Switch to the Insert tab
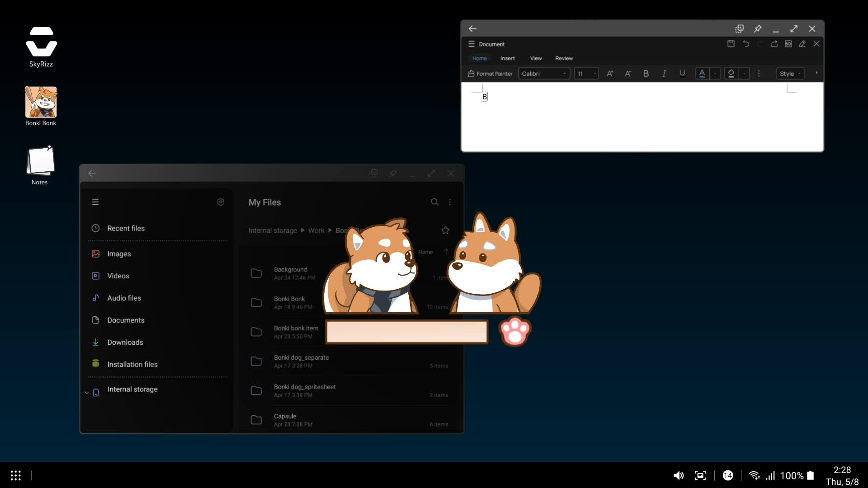Screen dimensions: 868x488 (507, 58)
